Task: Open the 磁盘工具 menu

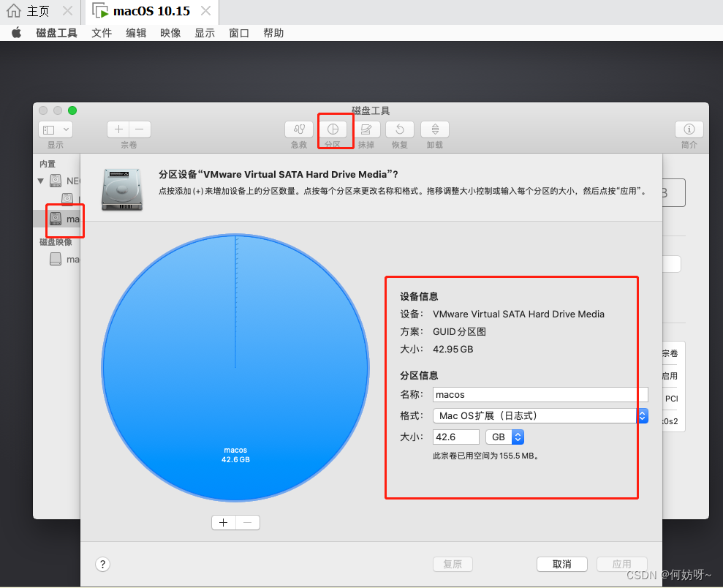Action: tap(57, 33)
